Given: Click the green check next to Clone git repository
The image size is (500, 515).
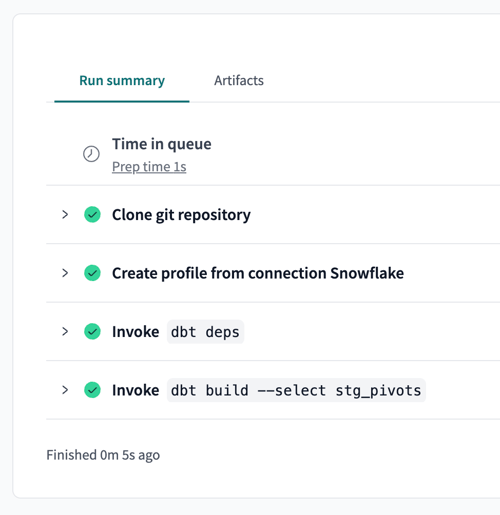Looking at the screenshot, I should 92,214.
